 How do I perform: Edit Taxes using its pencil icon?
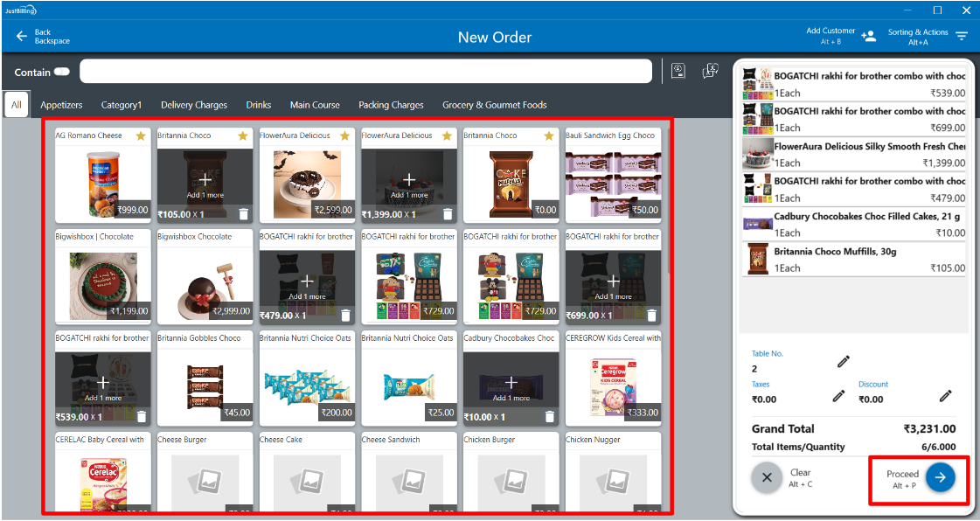coord(838,396)
